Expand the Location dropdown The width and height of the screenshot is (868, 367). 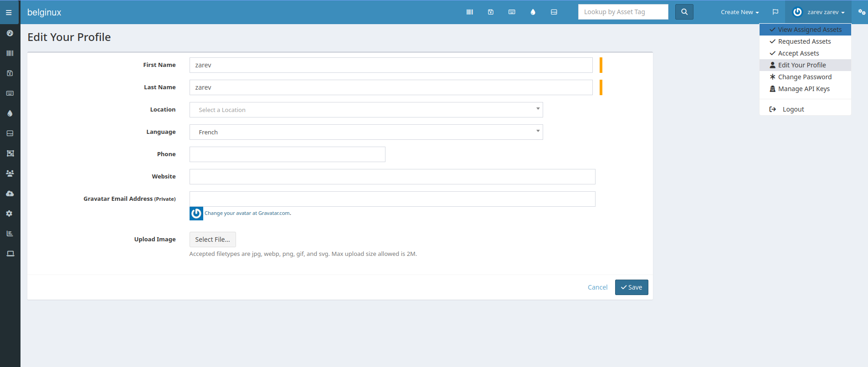[366, 110]
